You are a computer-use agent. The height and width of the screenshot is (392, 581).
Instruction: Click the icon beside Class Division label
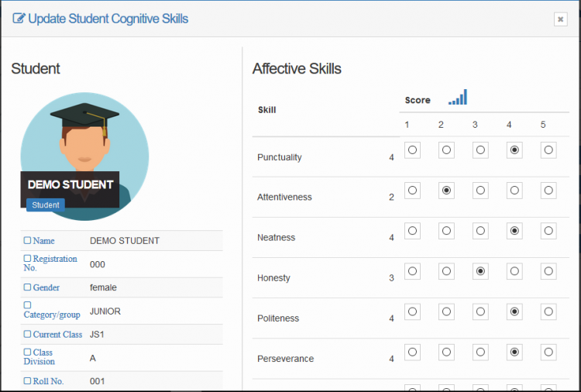click(x=28, y=352)
